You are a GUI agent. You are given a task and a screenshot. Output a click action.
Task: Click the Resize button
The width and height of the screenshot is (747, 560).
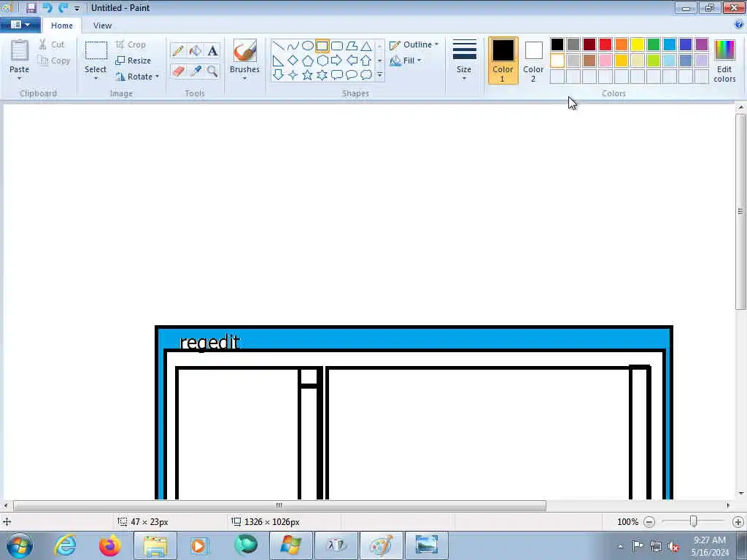[x=133, y=61]
